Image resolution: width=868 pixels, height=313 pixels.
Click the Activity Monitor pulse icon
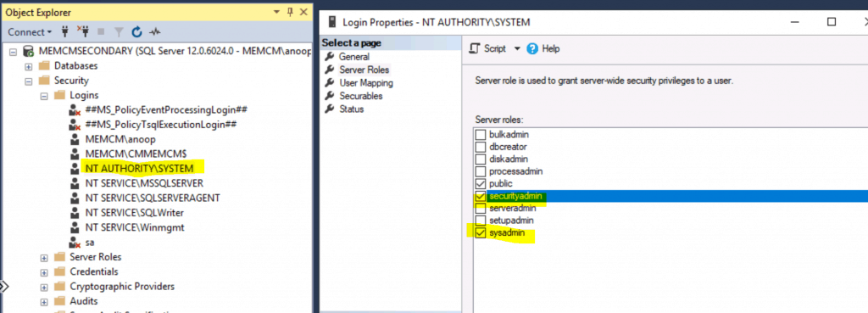click(154, 32)
